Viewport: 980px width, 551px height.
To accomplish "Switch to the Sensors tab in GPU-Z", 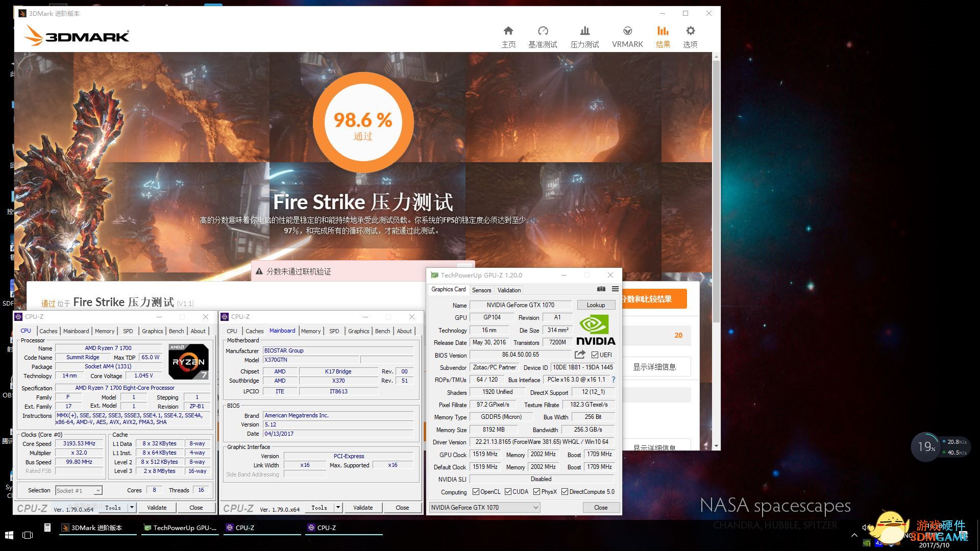I will coord(481,290).
